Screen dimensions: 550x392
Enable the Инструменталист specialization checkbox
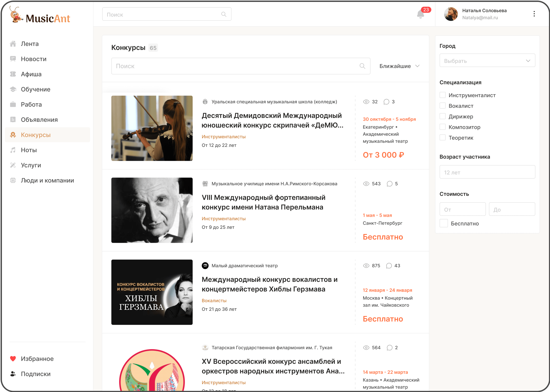click(x=443, y=95)
